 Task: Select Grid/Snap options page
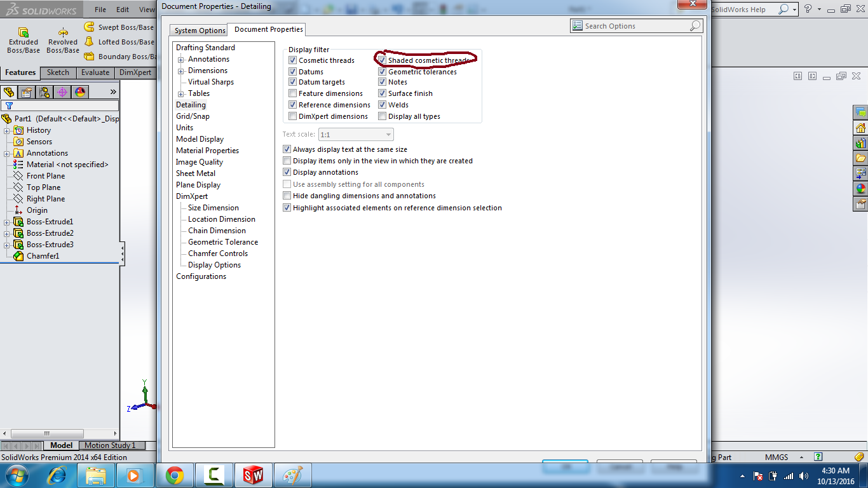[x=193, y=116]
